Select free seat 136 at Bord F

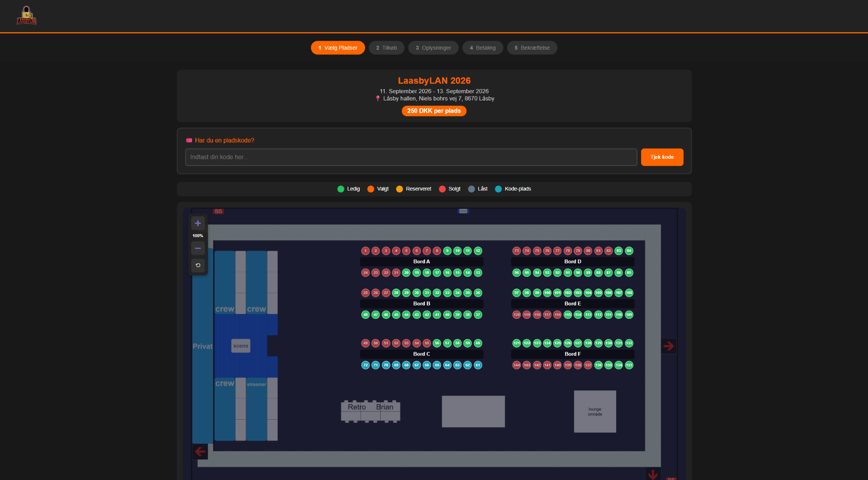coord(599,365)
